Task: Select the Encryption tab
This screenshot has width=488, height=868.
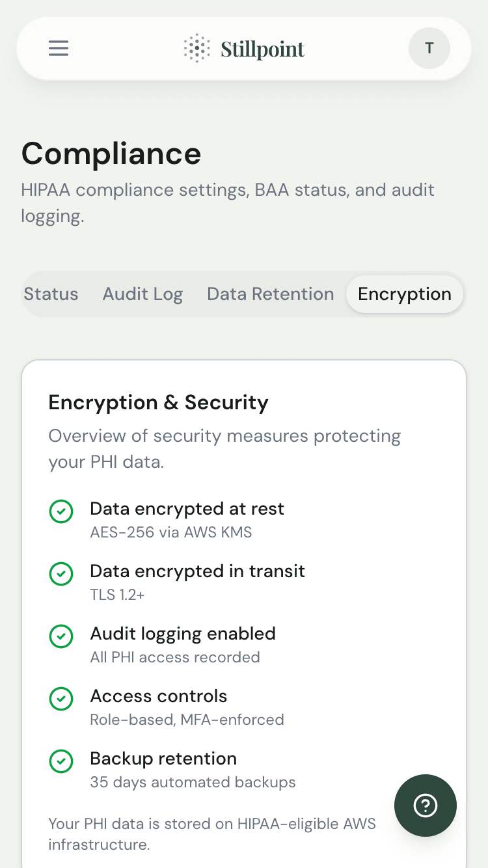Action: (405, 294)
